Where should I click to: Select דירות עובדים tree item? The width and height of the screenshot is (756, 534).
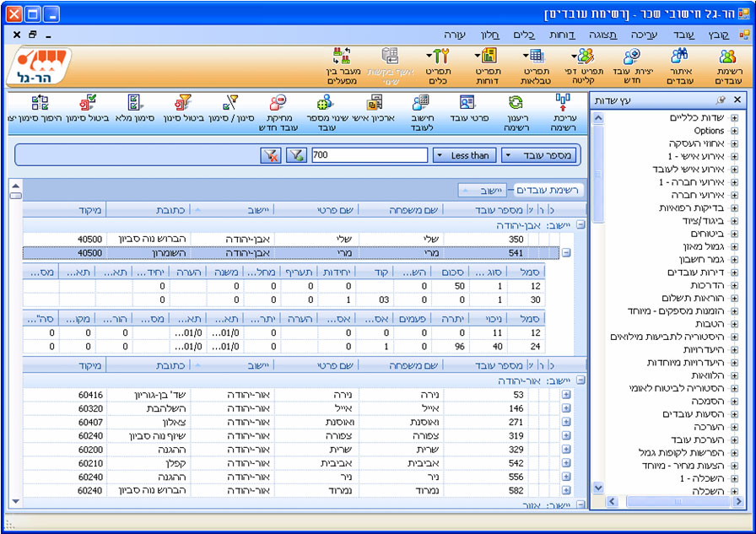pos(695,272)
